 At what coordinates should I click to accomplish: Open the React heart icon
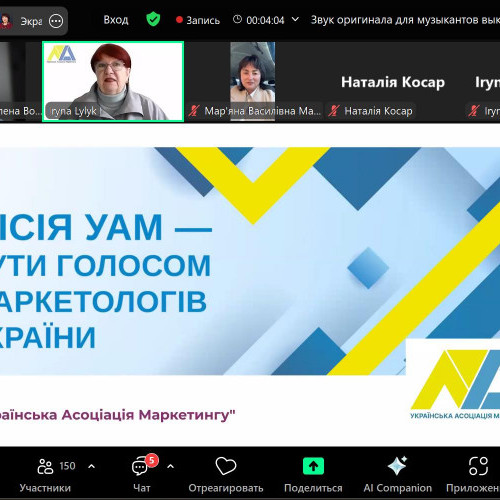tap(226, 466)
